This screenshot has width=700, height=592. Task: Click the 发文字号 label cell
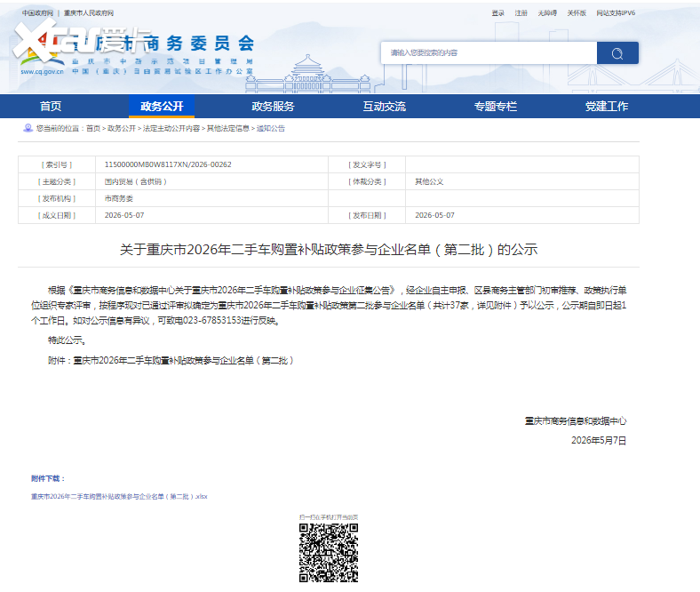(367, 164)
